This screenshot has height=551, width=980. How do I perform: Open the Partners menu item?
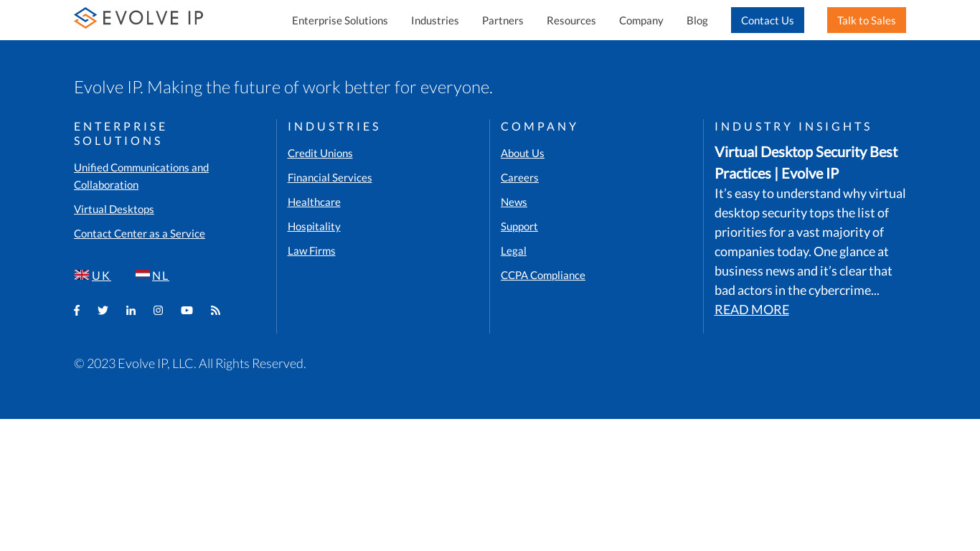pyautogui.click(x=502, y=20)
